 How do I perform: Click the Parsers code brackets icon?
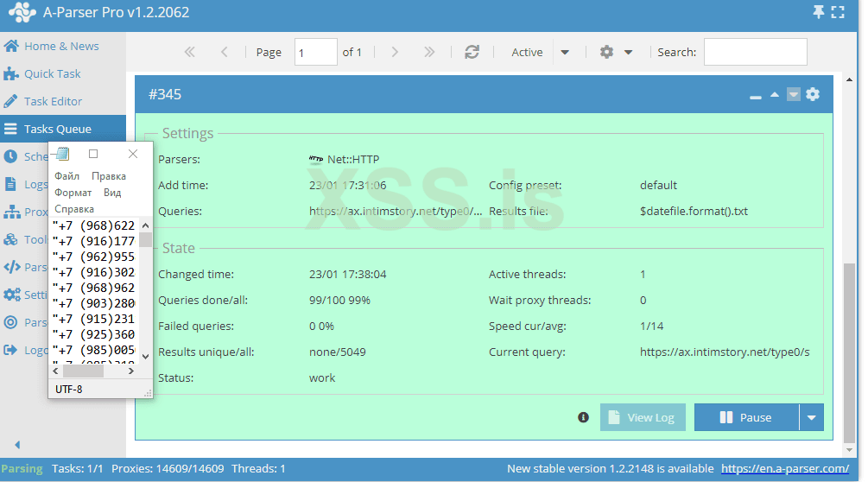(x=11, y=267)
